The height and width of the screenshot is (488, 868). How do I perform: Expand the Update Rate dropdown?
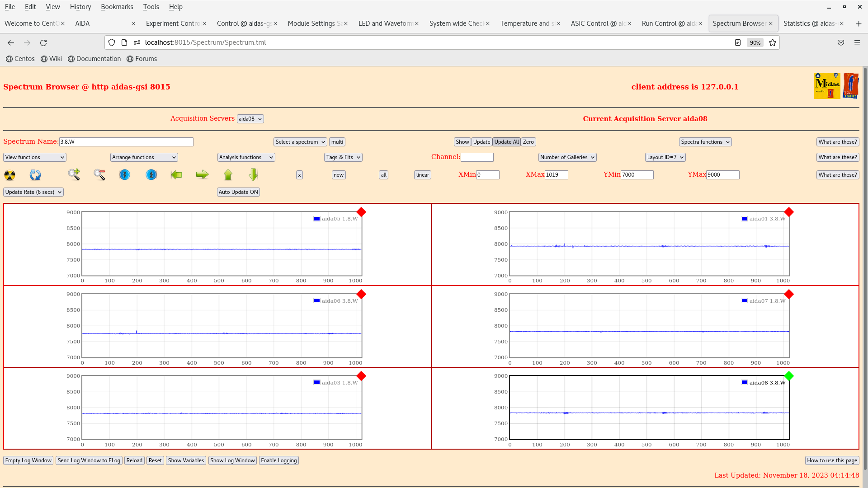pyautogui.click(x=33, y=192)
